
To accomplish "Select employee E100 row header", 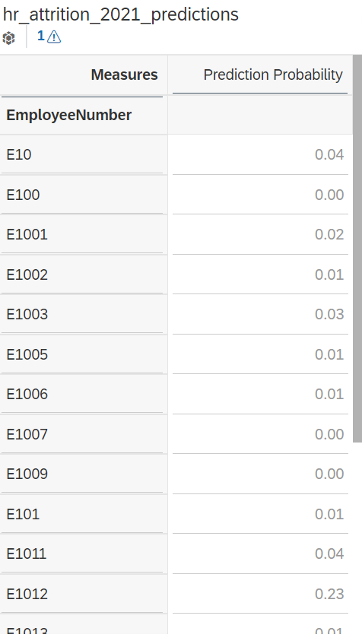I will click(84, 195).
